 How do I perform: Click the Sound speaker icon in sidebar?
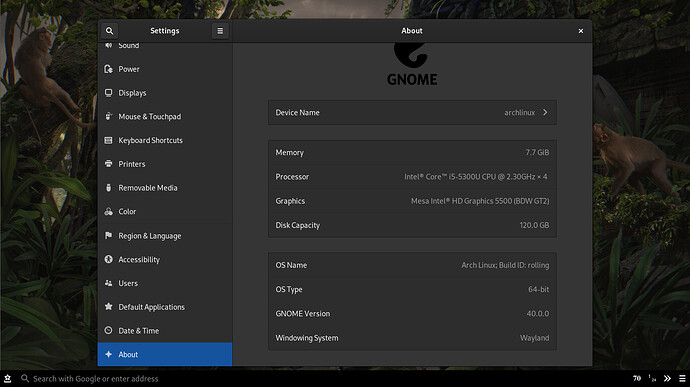pos(108,45)
